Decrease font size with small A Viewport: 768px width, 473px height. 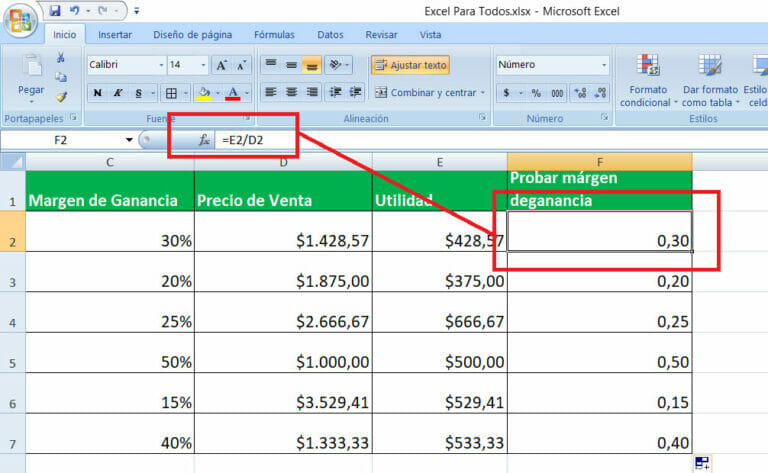click(x=241, y=65)
